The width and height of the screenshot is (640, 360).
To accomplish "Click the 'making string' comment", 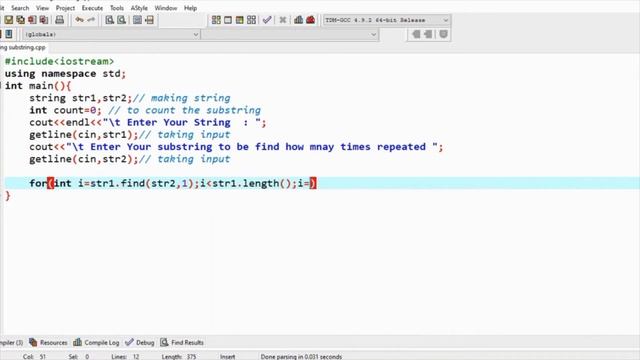I will point(182,98).
